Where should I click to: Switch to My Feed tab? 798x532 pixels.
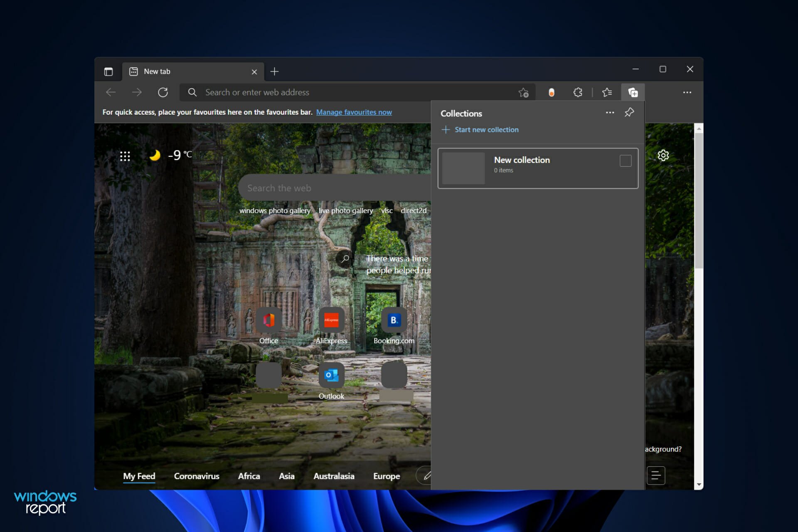pos(139,476)
